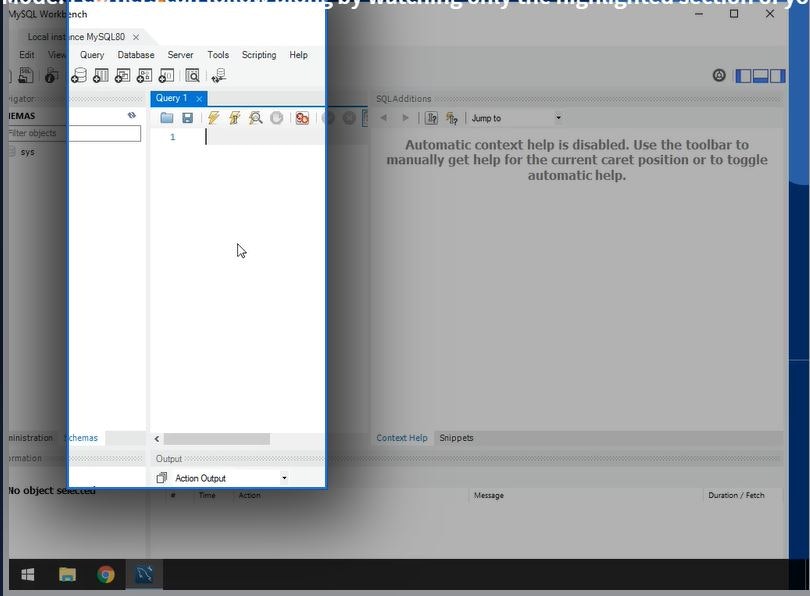Open Google Chrome from the taskbar

tap(106, 574)
